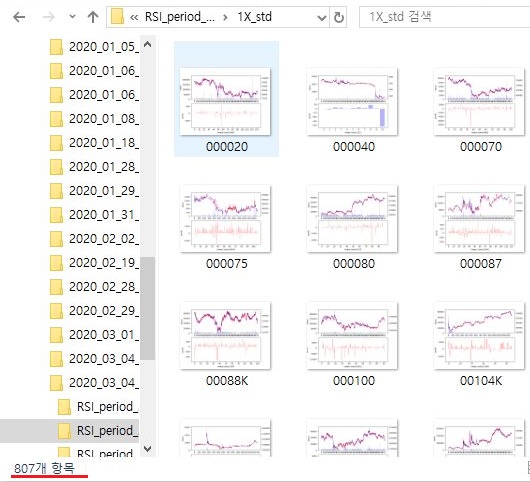Open the address bar history dropdown
Image resolution: width=530 pixels, height=482 pixels.
click(322, 17)
